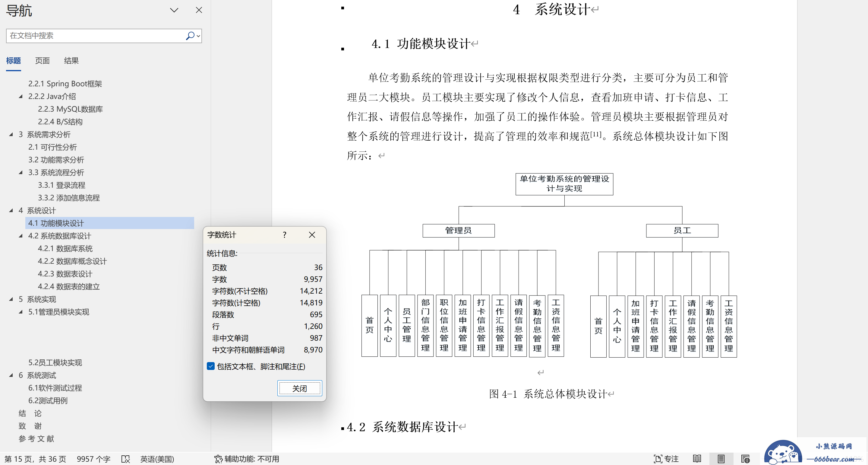Collapse the 3.3 系统流程分析 heading
This screenshot has width=868, height=465.
(x=21, y=173)
